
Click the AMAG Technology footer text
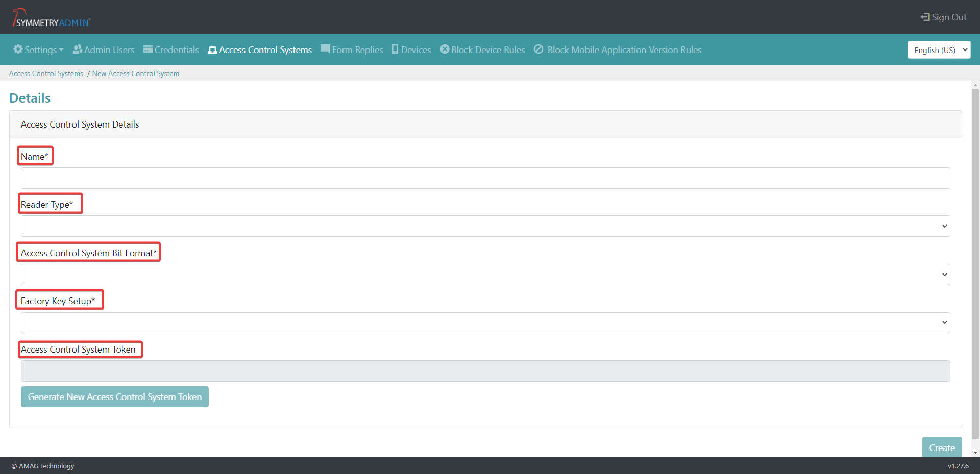[43, 466]
